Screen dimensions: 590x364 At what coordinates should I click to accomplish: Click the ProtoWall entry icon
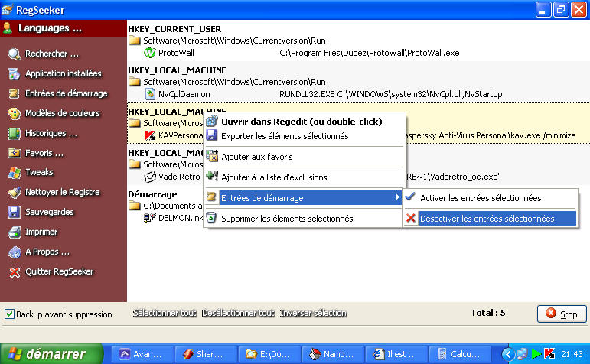point(150,53)
